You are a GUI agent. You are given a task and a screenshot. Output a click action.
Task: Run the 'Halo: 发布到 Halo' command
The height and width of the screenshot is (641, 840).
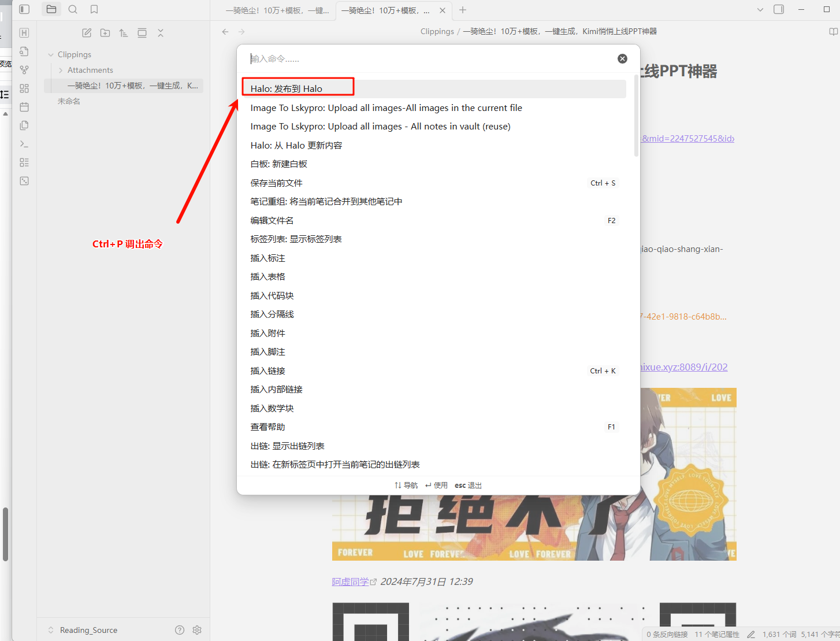point(287,88)
